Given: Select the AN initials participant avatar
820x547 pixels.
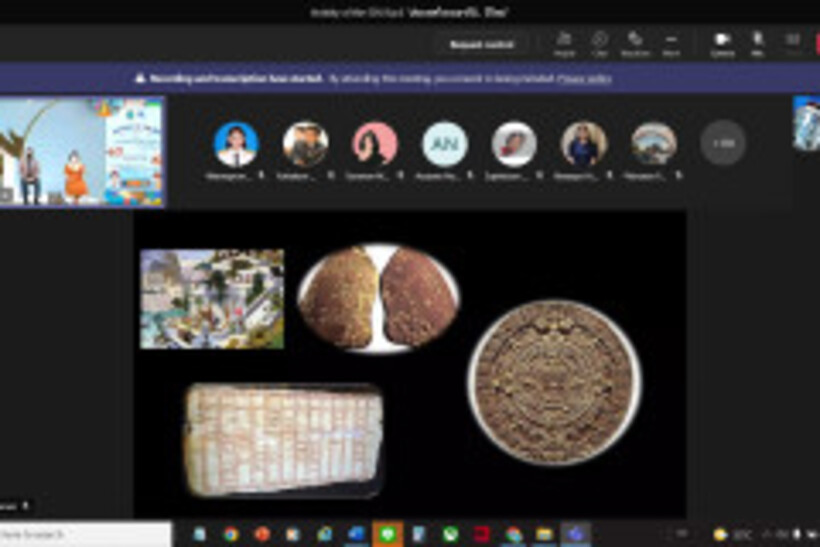Looking at the screenshot, I should (x=445, y=144).
